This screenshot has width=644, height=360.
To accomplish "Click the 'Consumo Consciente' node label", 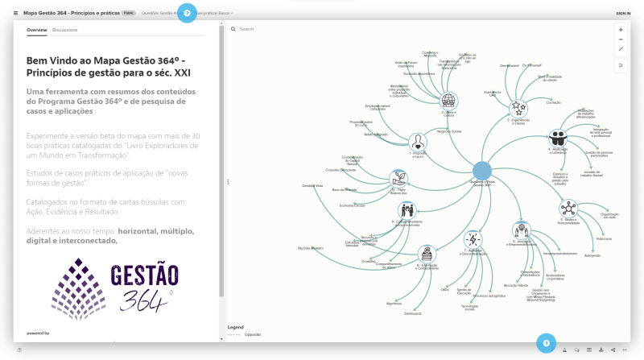I will tap(341, 170).
